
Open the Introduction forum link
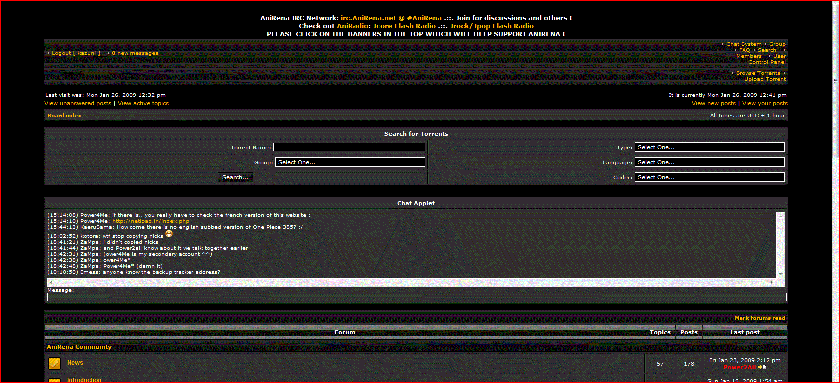coord(84,380)
